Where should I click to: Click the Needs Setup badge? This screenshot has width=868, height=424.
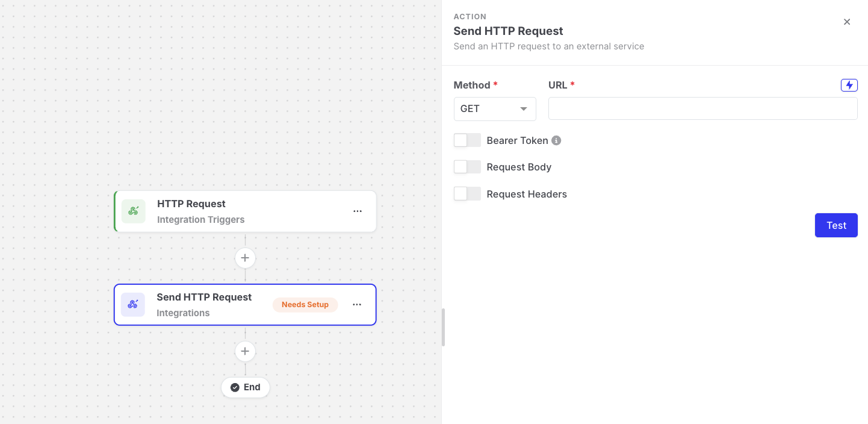point(305,305)
